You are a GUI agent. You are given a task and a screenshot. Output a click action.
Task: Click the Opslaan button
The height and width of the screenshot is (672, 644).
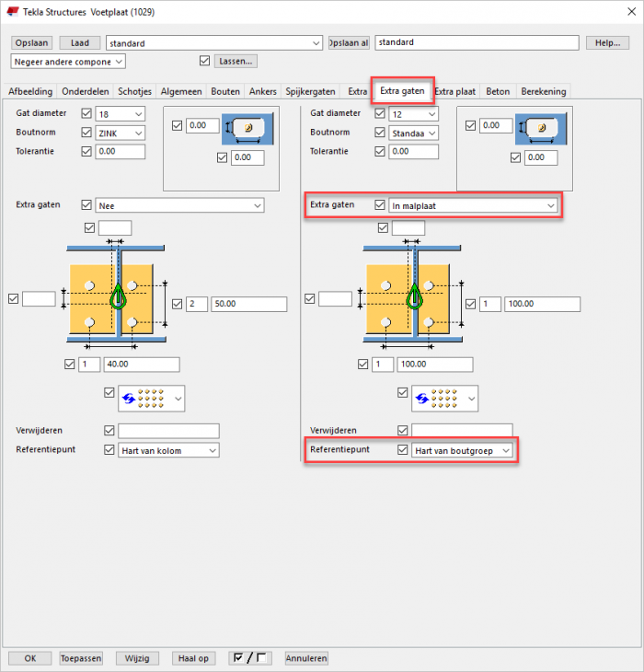point(31,43)
